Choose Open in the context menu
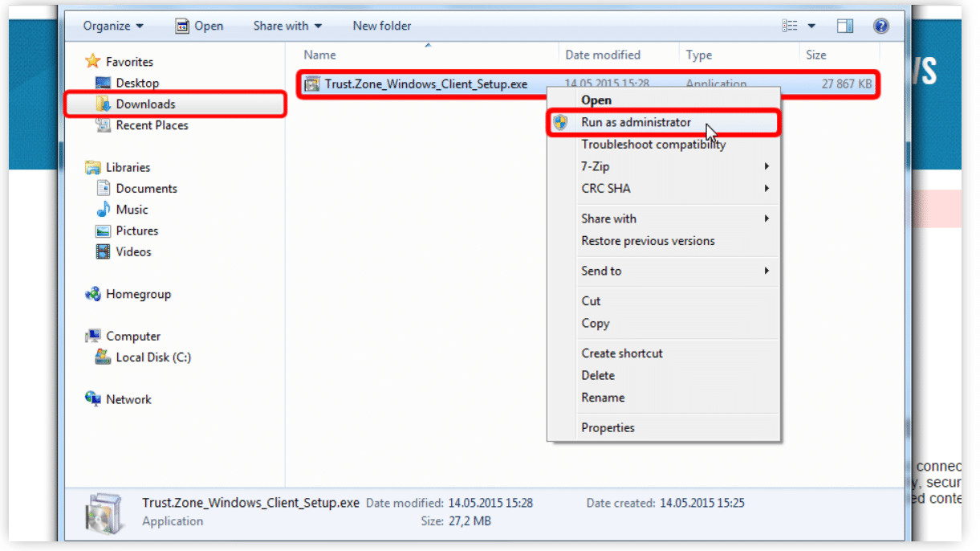The height and width of the screenshot is (551, 980). [x=596, y=100]
